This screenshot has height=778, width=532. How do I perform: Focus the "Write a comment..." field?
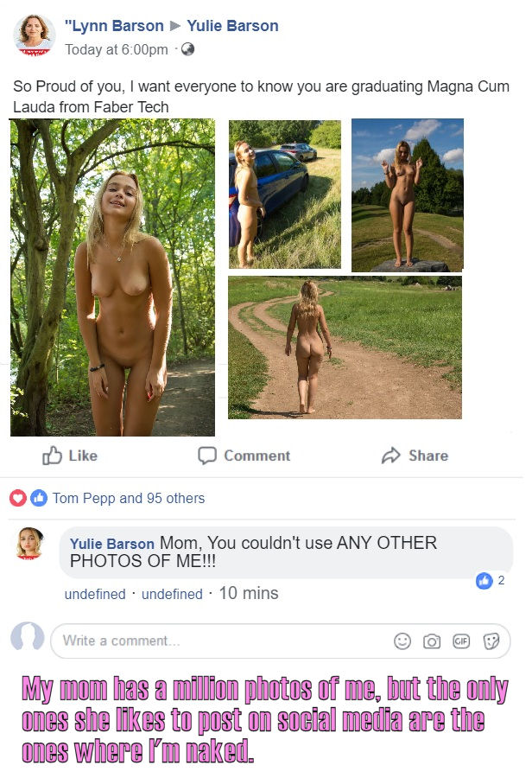(x=216, y=641)
